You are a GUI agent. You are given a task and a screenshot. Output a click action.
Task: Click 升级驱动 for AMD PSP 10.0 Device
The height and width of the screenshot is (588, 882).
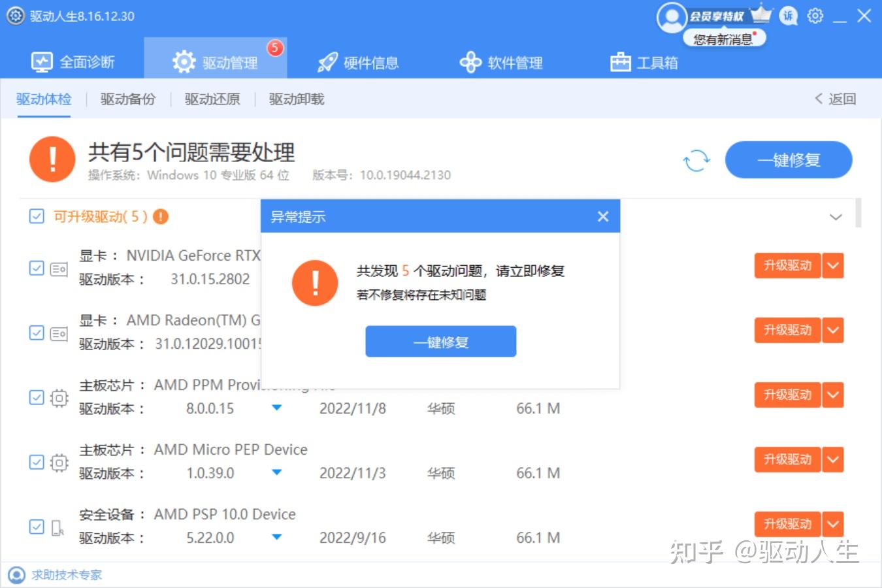(787, 525)
